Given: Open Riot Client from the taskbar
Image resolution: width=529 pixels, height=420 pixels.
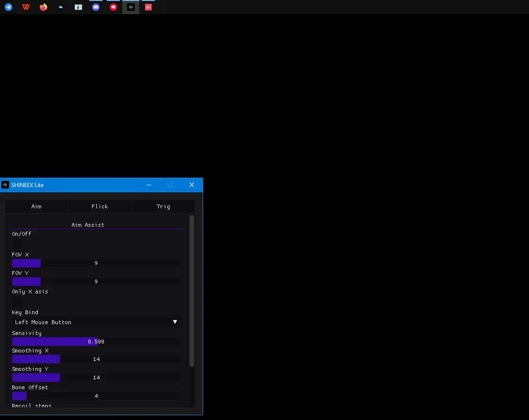Looking at the screenshot, I should coord(113,7).
